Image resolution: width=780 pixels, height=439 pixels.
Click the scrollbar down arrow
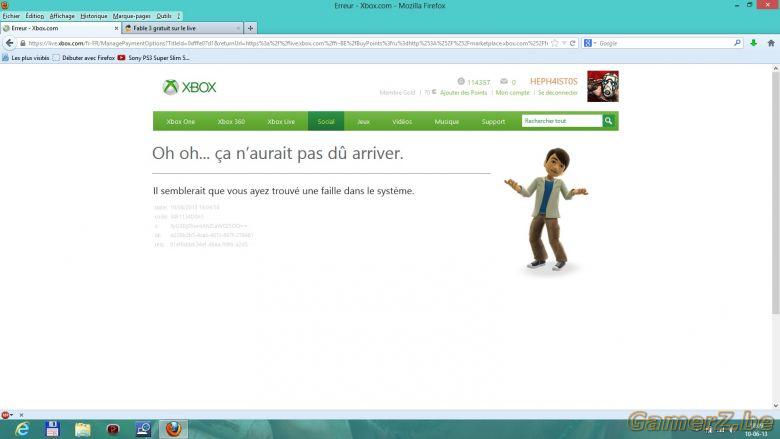point(776,406)
